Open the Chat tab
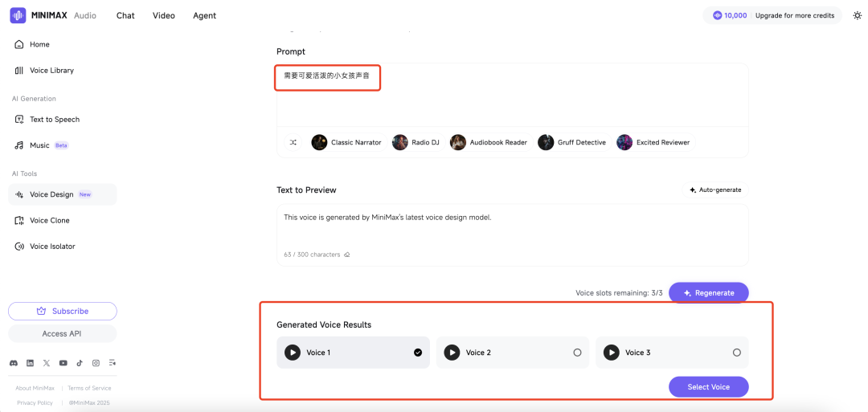This screenshot has height=412, width=868. (x=125, y=15)
